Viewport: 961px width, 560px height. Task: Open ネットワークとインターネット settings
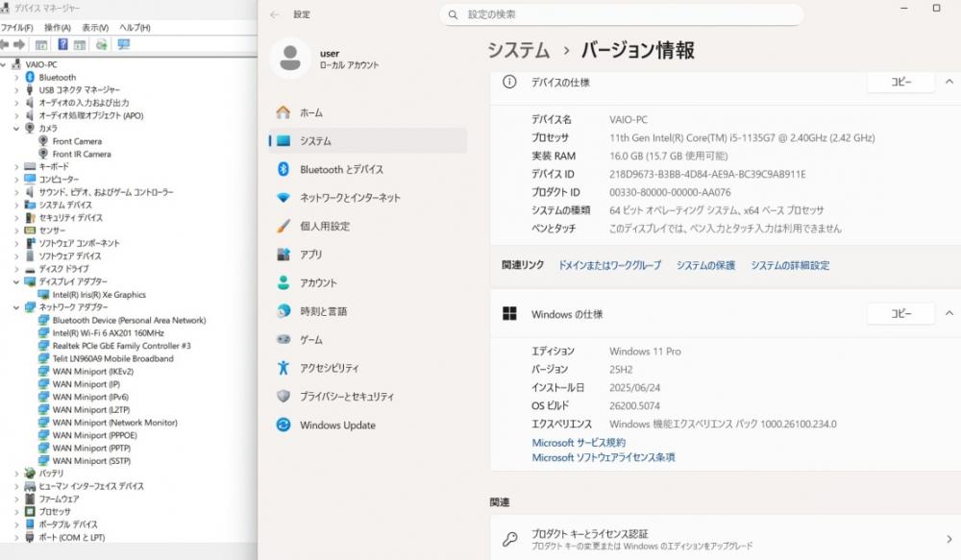368,198
